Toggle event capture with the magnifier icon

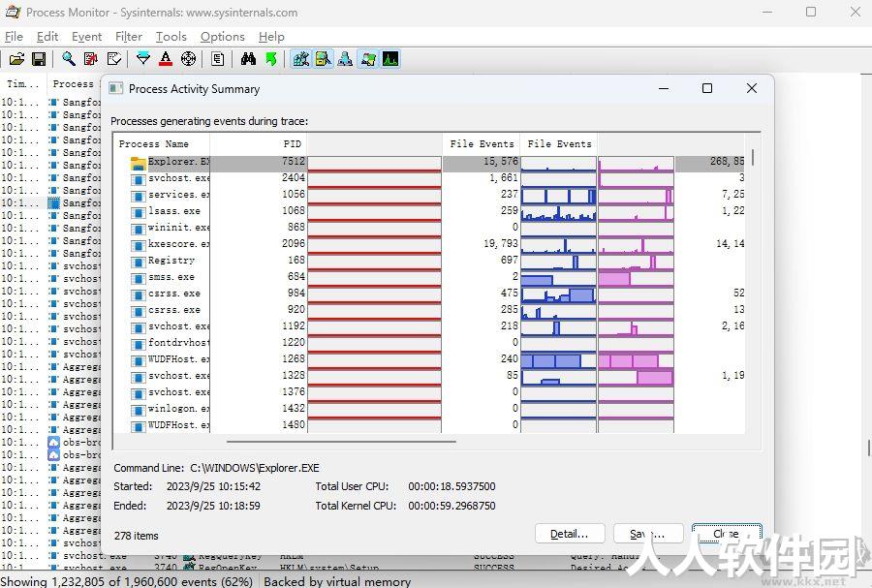(69, 59)
